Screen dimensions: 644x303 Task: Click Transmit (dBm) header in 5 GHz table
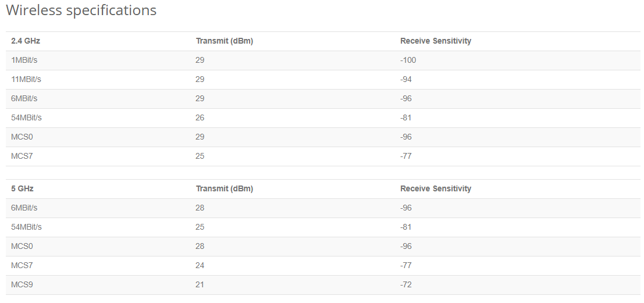tap(225, 189)
